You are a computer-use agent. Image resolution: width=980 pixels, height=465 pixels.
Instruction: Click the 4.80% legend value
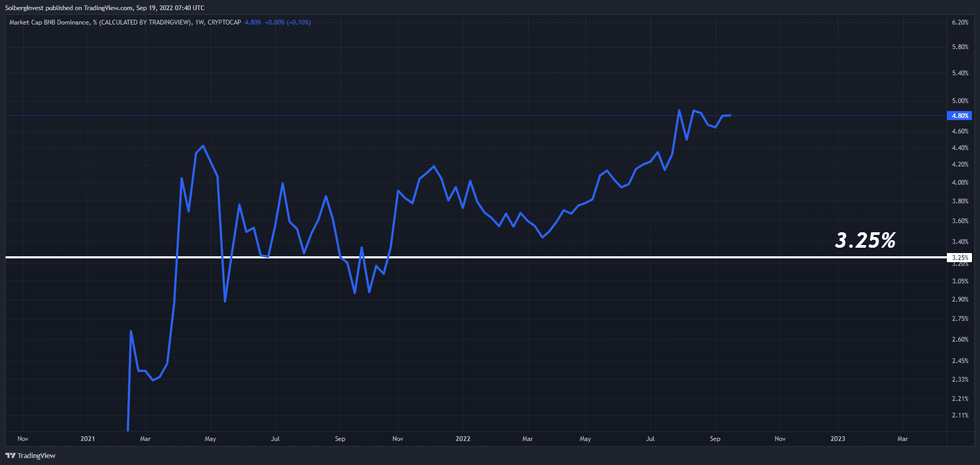point(253,22)
